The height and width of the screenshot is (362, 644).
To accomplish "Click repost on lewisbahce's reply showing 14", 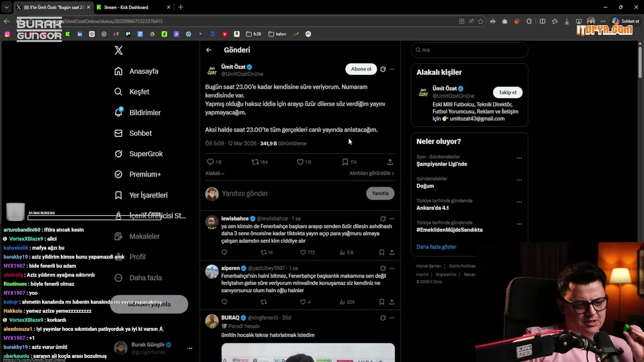I will 264,252.
